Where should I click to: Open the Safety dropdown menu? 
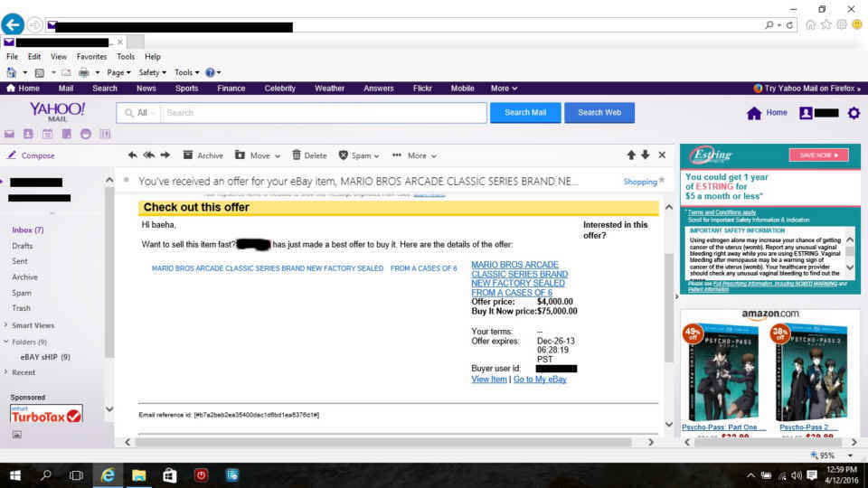[x=152, y=72]
